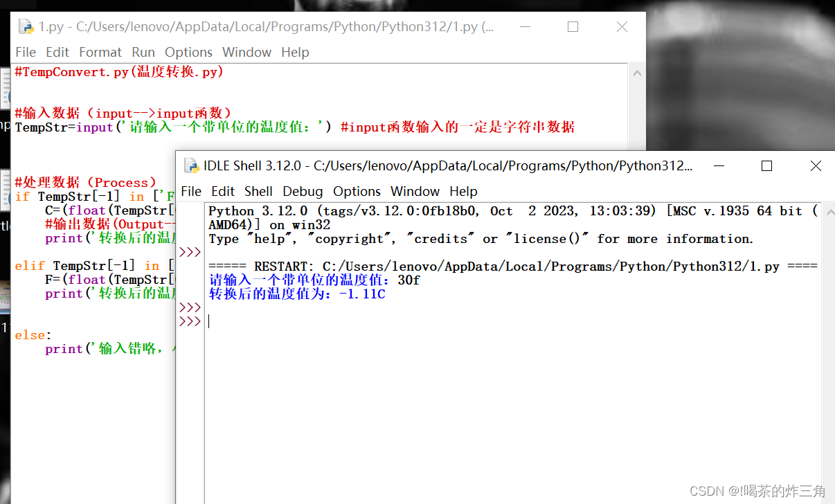Close the IDLE Shell window
835x504 pixels.
(816, 166)
